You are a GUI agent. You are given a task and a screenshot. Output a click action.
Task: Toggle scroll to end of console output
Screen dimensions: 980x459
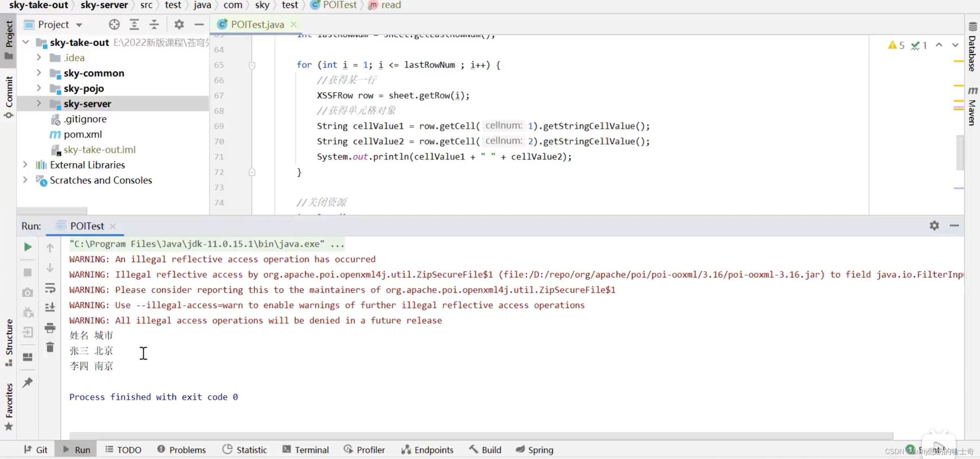point(50,307)
